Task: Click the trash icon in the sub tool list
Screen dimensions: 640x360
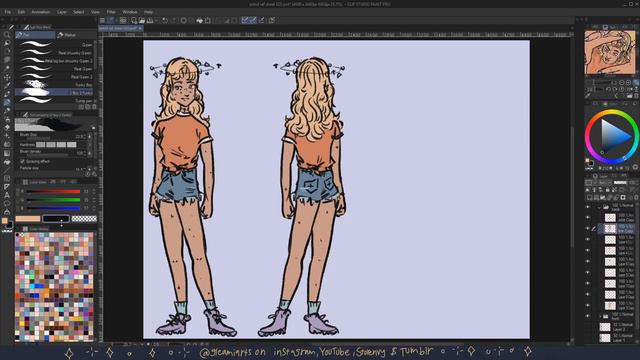Action: pos(94,107)
